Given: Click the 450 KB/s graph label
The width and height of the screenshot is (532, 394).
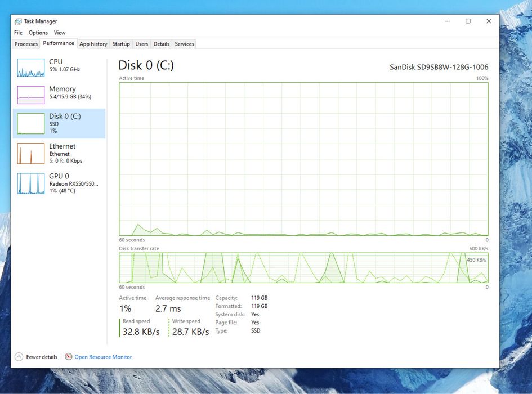Looking at the screenshot, I should 476,260.
